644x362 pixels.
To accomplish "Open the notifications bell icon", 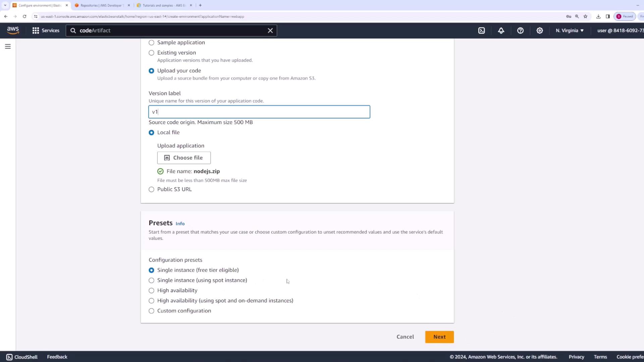I will 501,31.
